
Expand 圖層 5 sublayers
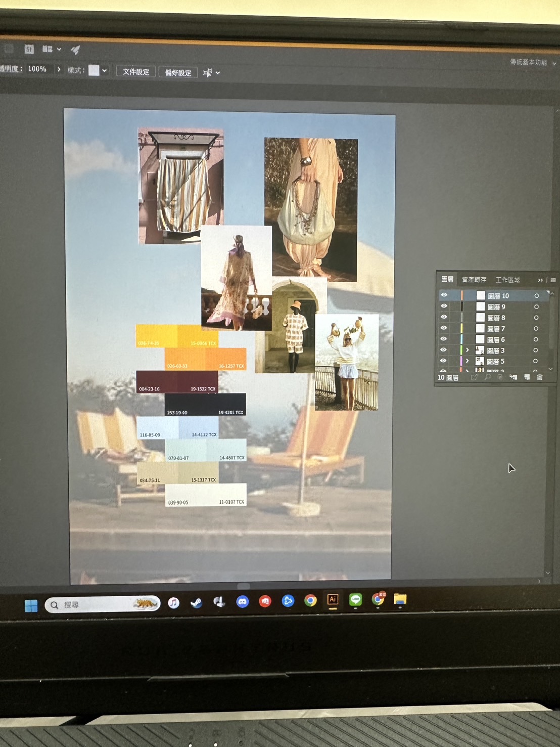(x=468, y=361)
